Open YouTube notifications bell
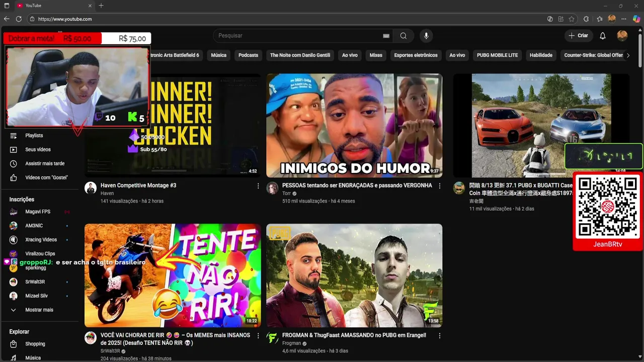Image resolution: width=644 pixels, height=362 pixels. [x=603, y=36]
